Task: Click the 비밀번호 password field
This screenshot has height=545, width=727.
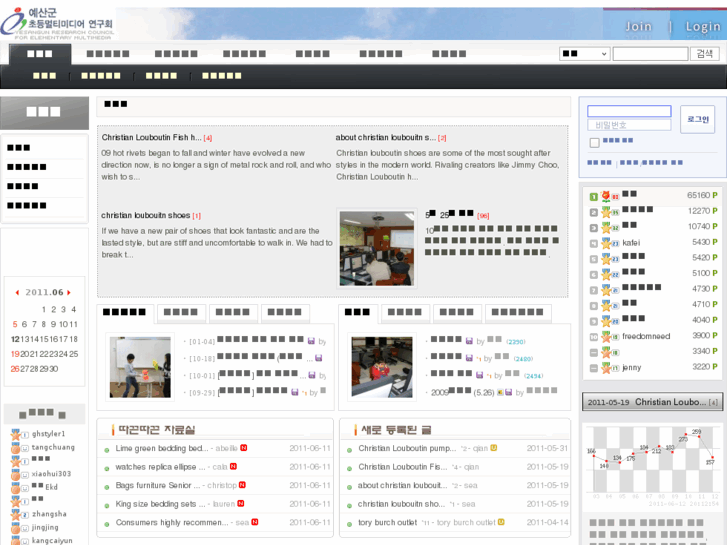Action: [x=629, y=125]
